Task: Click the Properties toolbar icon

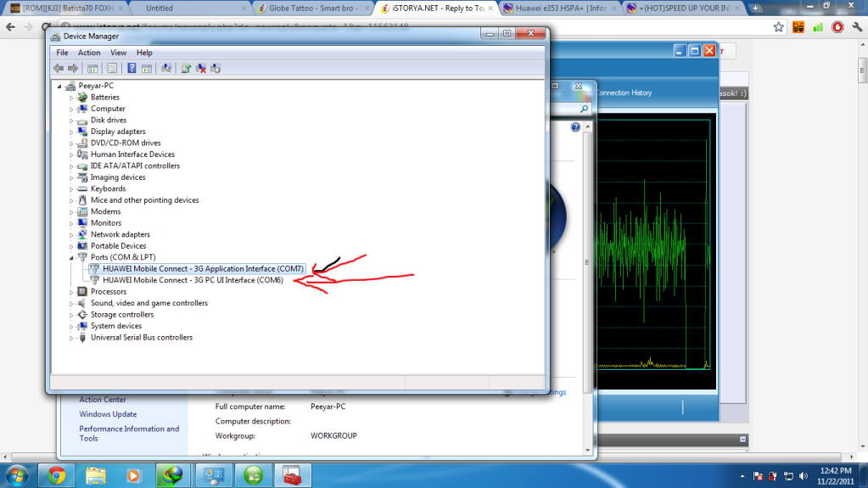Action: tap(111, 68)
